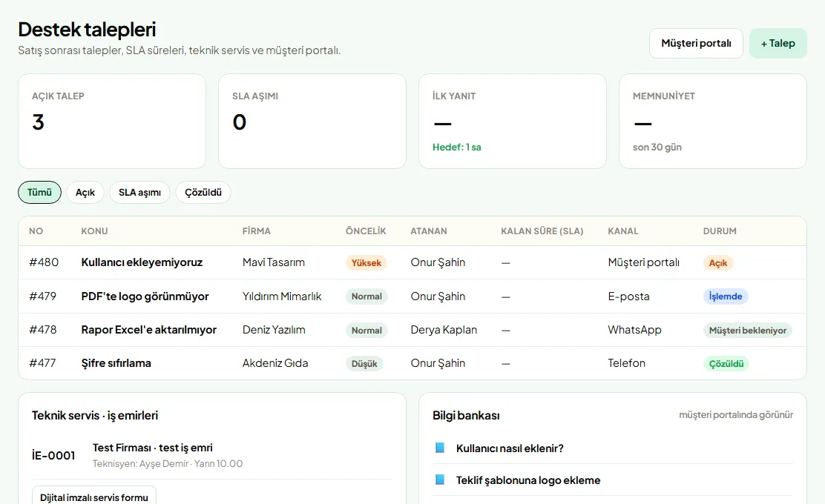Select the Tümü filter tab
The width and height of the screenshot is (825, 504).
click(39, 193)
